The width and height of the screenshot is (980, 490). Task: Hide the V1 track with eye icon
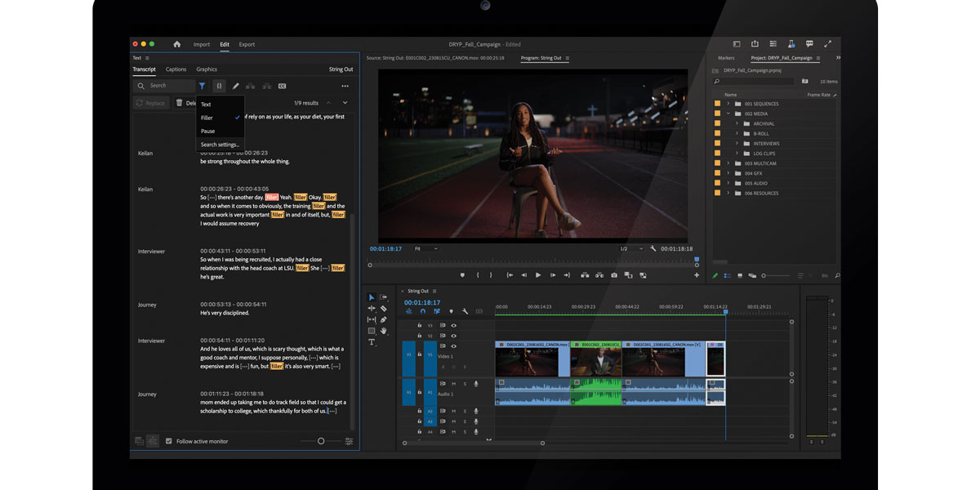(x=454, y=346)
